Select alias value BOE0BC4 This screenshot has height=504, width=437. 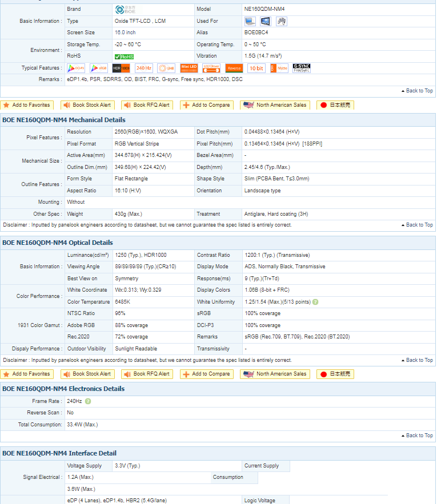click(256, 33)
